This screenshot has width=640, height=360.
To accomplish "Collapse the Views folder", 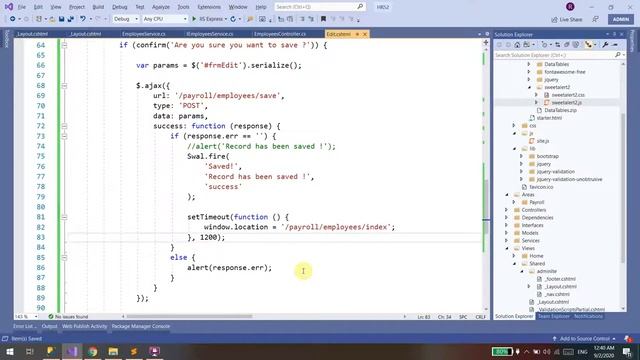I will click(507, 248).
